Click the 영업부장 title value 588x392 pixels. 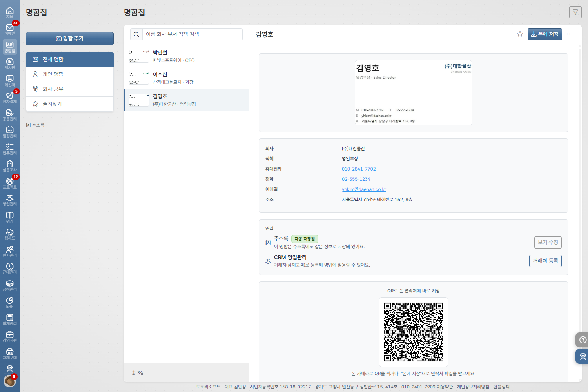[x=350, y=159]
